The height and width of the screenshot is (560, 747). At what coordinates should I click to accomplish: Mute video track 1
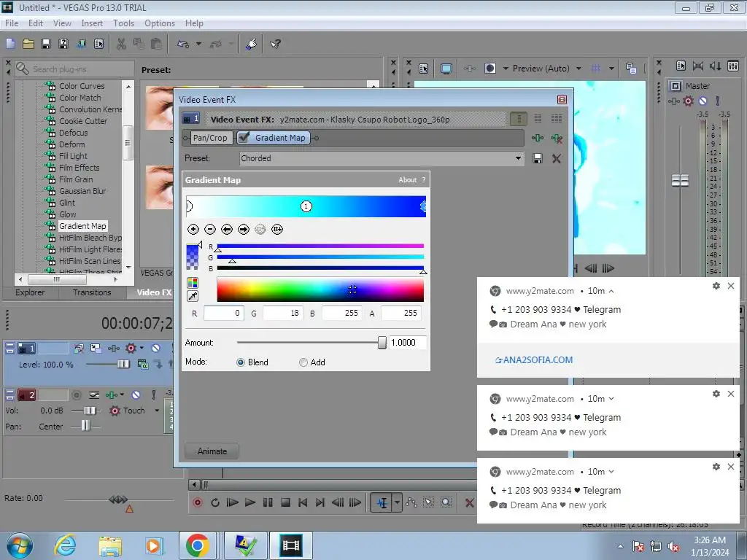155,348
